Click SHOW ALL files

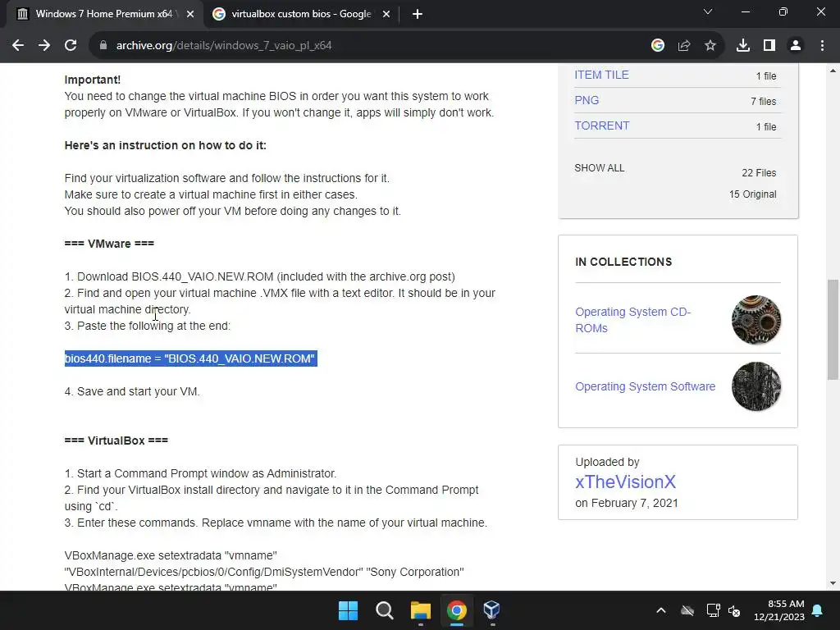click(x=600, y=167)
